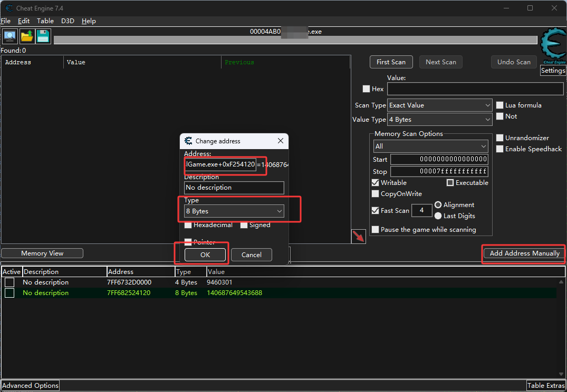Toggle the Writable checkbox
Image resolution: width=567 pixels, height=392 pixels.
click(376, 183)
